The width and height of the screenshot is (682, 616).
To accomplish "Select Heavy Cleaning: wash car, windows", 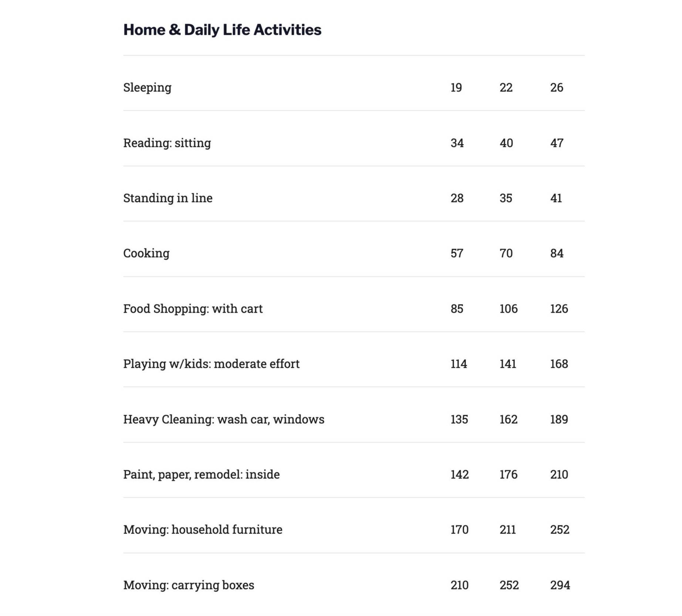I will click(223, 419).
